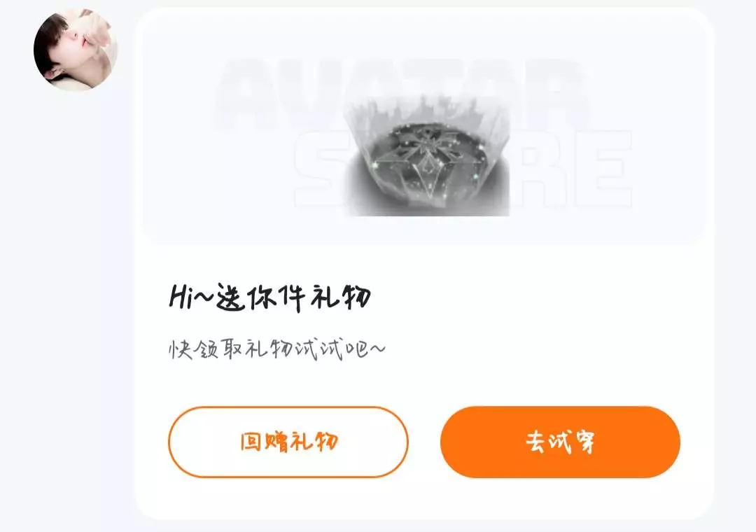Tap the 礼物 word in the headline
This screenshot has width=756, height=532.
point(341,297)
